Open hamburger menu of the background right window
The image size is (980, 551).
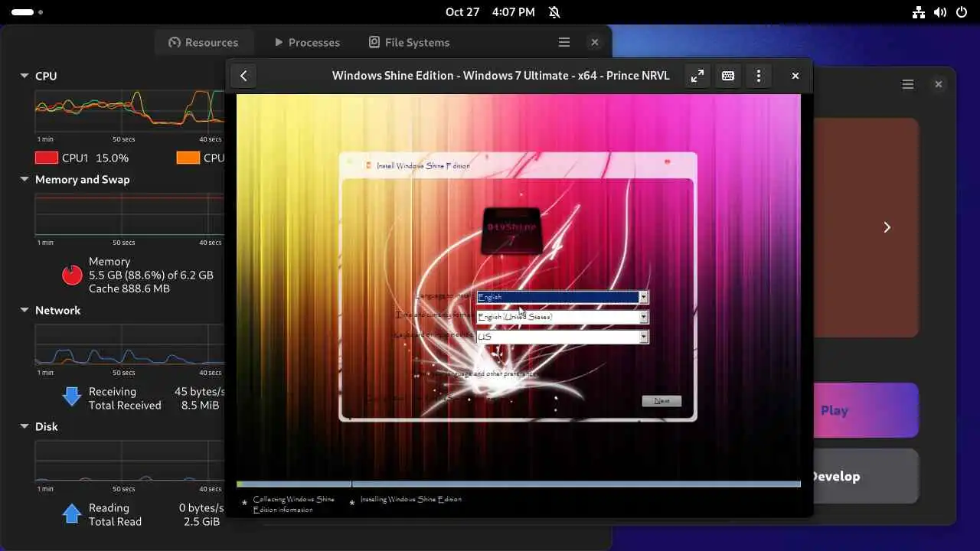coord(908,84)
